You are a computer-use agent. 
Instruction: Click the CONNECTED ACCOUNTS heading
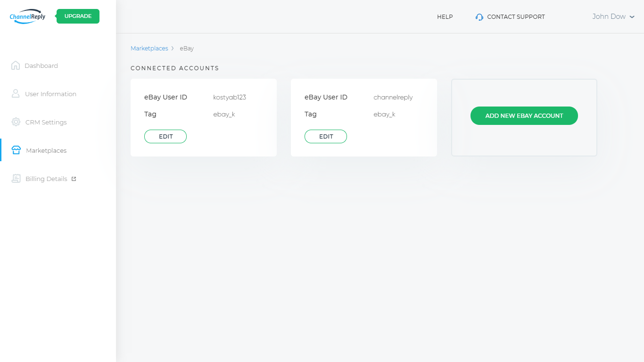pos(175,68)
